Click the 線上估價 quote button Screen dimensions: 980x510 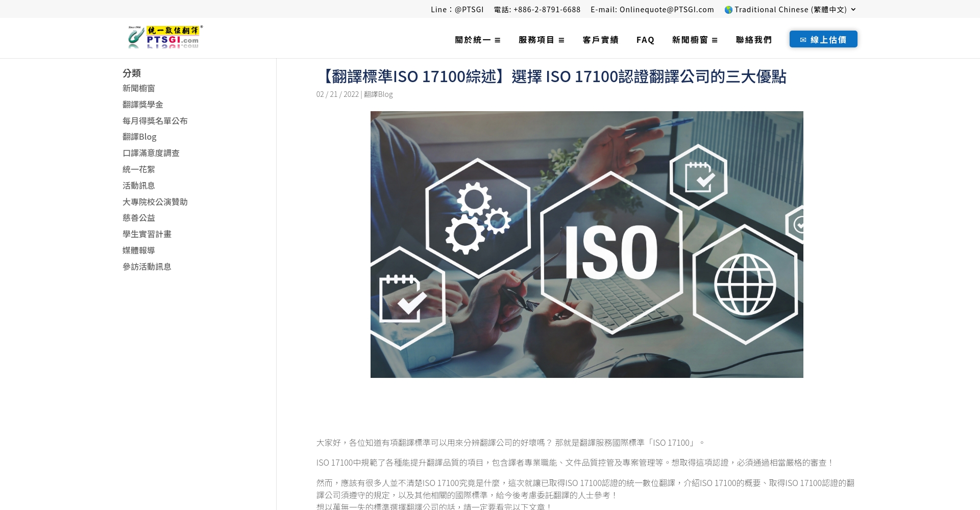point(823,39)
